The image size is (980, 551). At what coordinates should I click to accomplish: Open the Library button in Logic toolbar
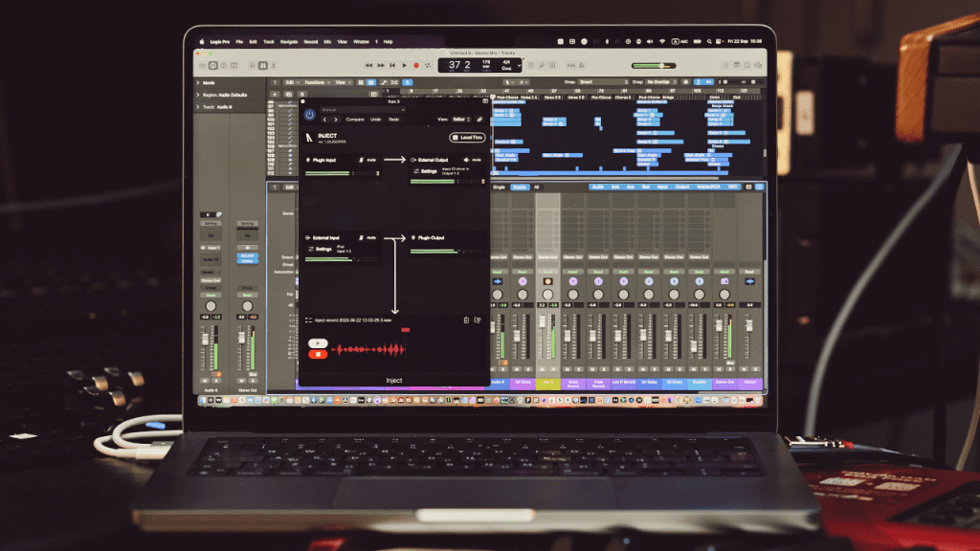point(203,66)
